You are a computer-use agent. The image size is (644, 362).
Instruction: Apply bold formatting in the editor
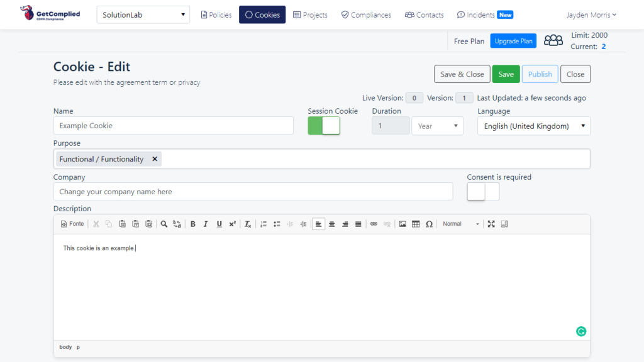[x=193, y=224]
